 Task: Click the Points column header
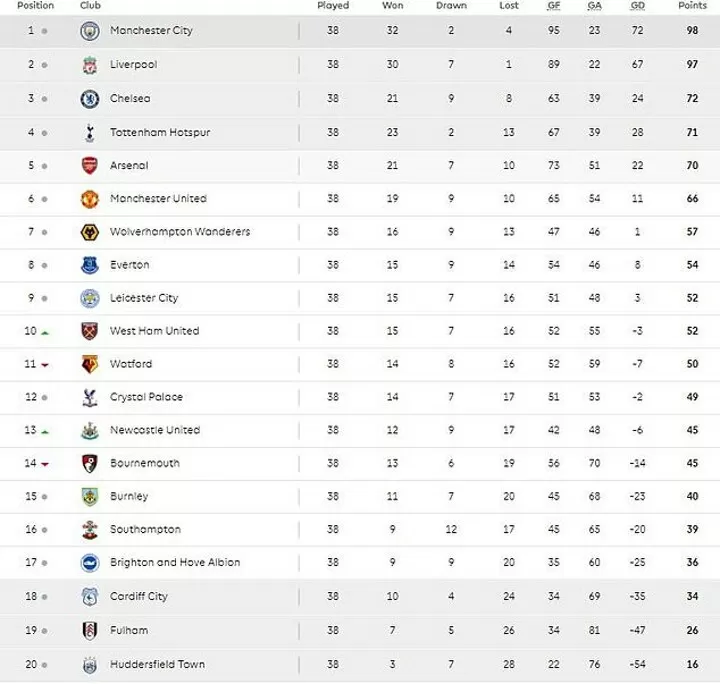(x=692, y=6)
